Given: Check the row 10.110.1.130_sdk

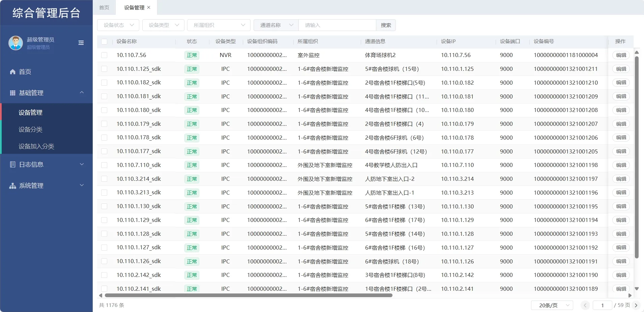Looking at the screenshot, I should tap(104, 206).
